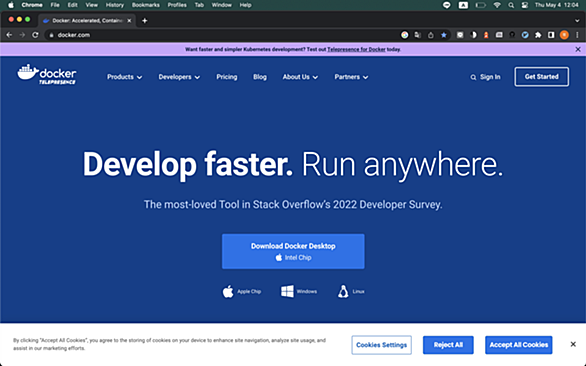Open the Extensions puzzle piece menu
Screen dimensions: 586x366
click(538, 35)
